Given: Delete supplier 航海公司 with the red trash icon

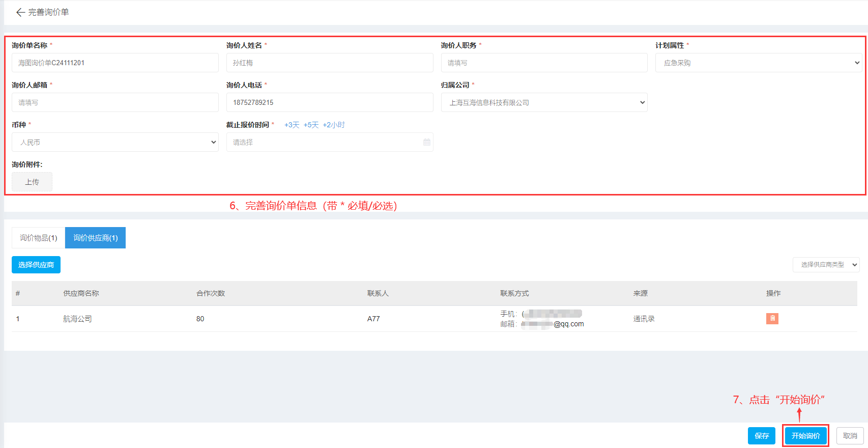Looking at the screenshot, I should click(x=772, y=319).
